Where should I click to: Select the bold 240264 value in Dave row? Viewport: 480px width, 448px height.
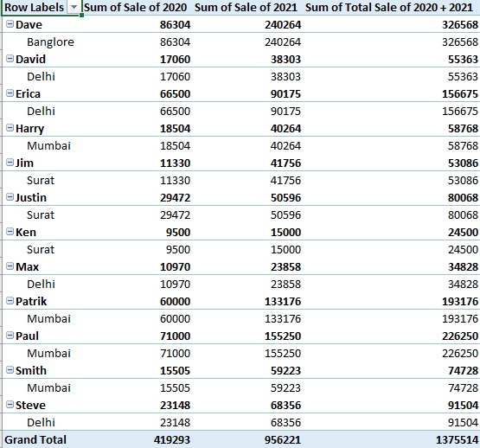(283, 25)
